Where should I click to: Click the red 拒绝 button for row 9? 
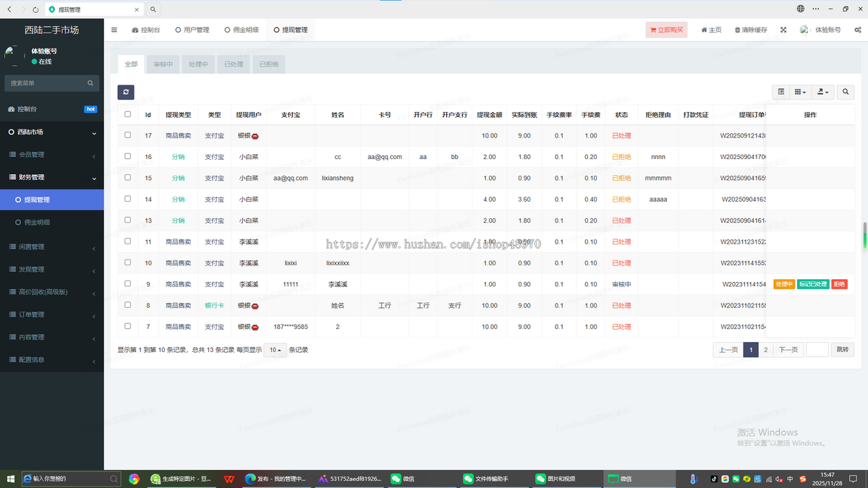[x=839, y=284]
